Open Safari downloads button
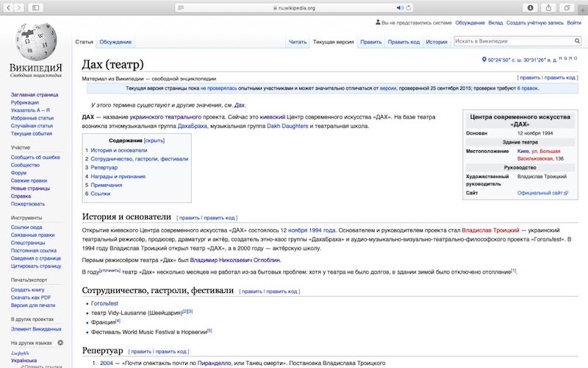Screen dimensions: 588x368 (530, 7)
